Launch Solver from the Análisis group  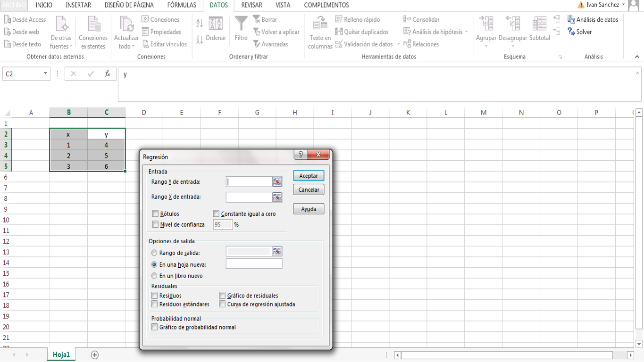coord(579,32)
